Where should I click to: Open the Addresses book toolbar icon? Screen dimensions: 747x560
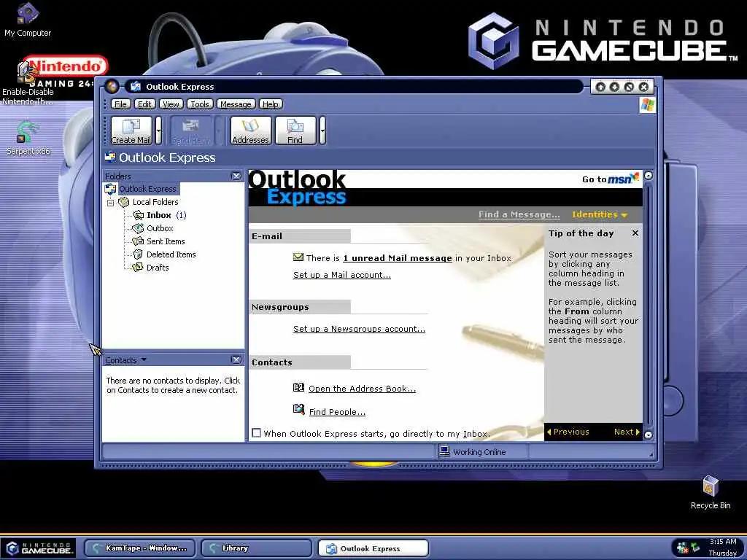[251, 131]
